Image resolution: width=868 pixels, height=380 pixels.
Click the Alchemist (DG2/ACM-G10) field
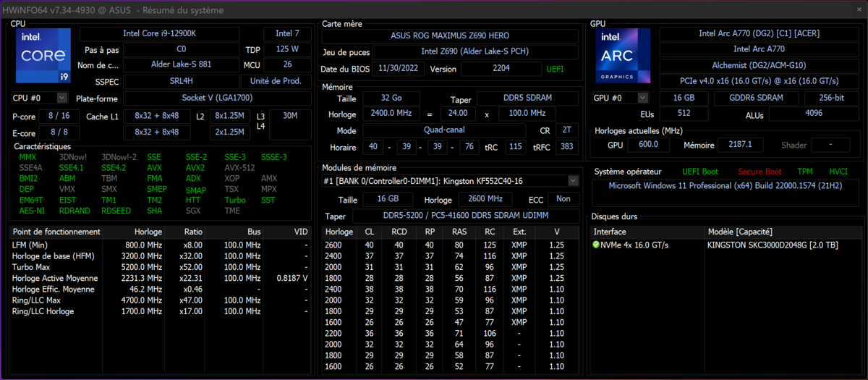click(x=759, y=65)
